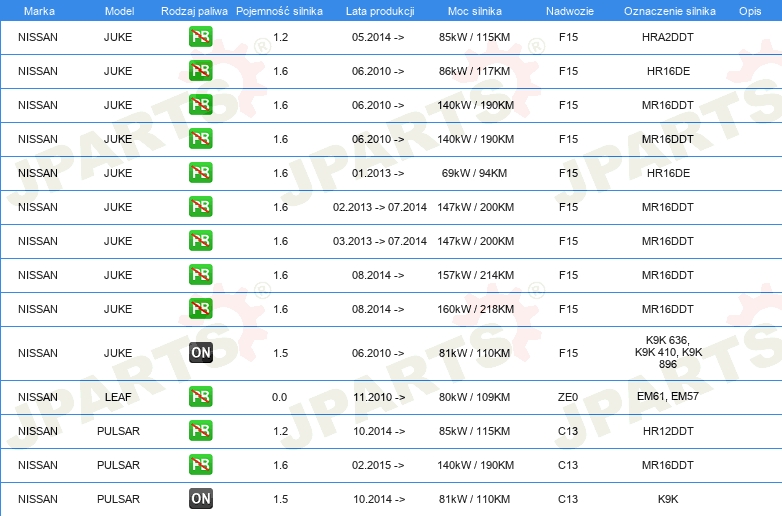This screenshot has height=516, width=782.
Task: Select 1.2 engine capacity in the HRA2DDT row
Action: click(280, 37)
